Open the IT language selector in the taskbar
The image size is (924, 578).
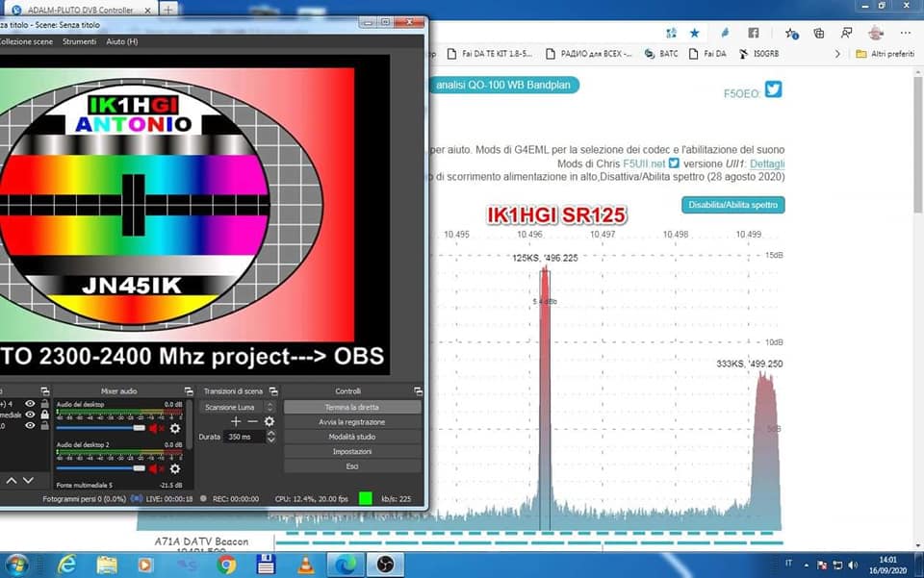[x=788, y=564]
